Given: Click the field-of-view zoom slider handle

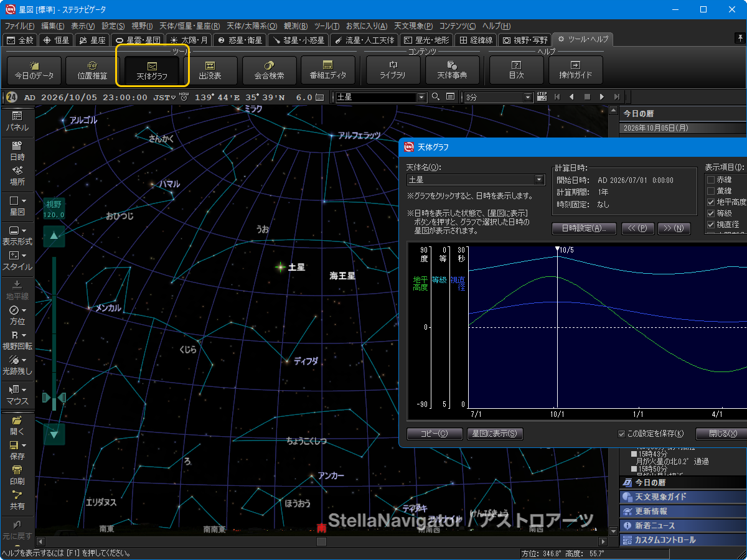Looking at the screenshot, I should pos(54,398).
